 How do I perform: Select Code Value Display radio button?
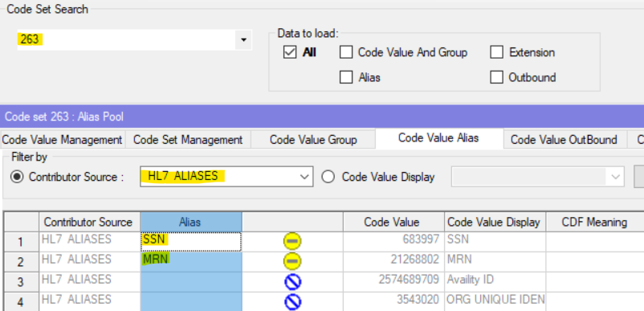[328, 177]
